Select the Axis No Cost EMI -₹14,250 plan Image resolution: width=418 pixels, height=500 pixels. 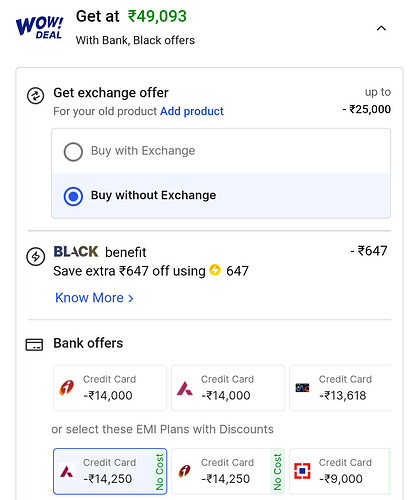[110, 471]
